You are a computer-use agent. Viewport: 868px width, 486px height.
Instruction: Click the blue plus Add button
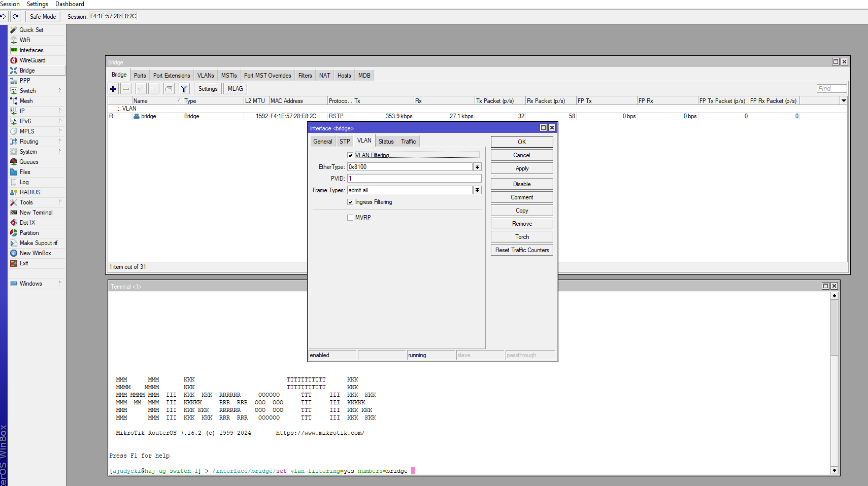pos(113,89)
